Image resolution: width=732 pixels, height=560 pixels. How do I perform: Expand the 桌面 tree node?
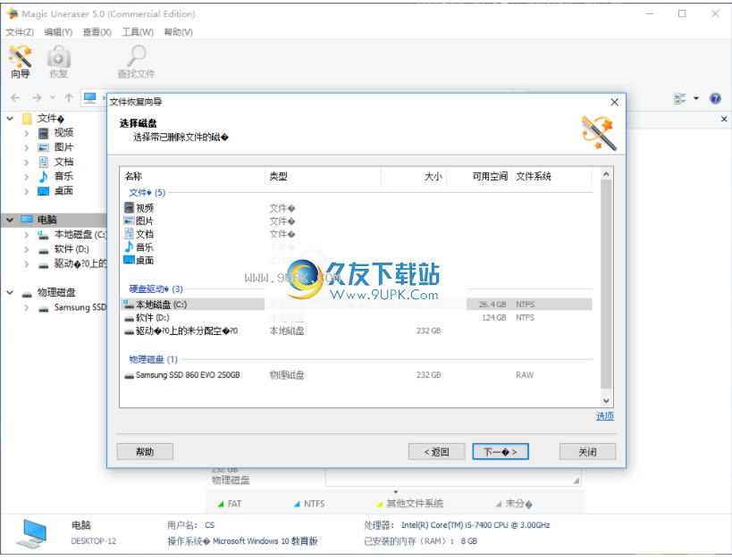pyautogui.click(x=27, y=191)
